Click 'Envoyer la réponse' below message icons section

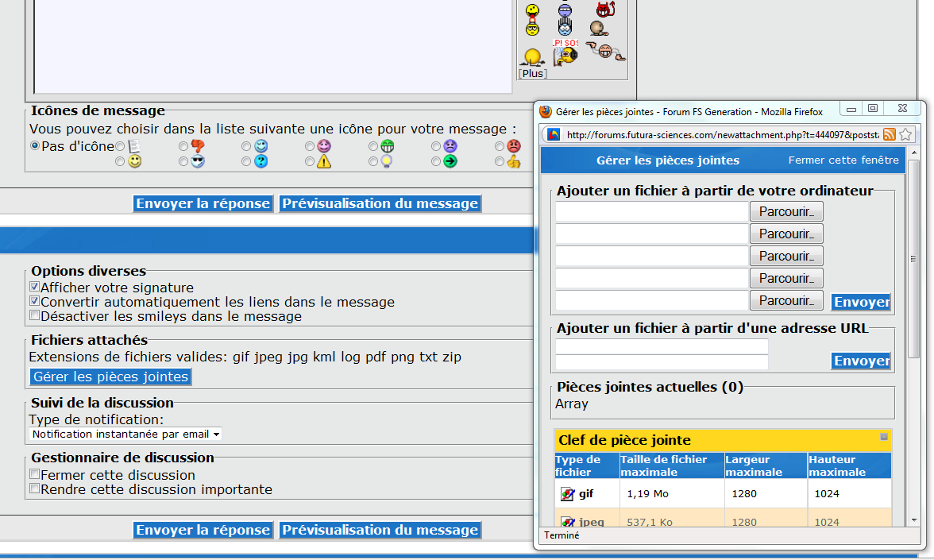point(203,203)
